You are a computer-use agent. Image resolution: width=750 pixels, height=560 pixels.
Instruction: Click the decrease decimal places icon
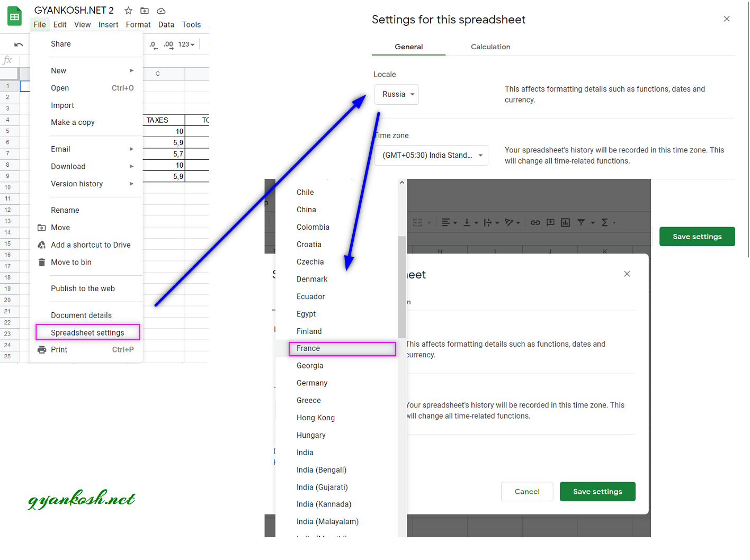pos(153,44)
